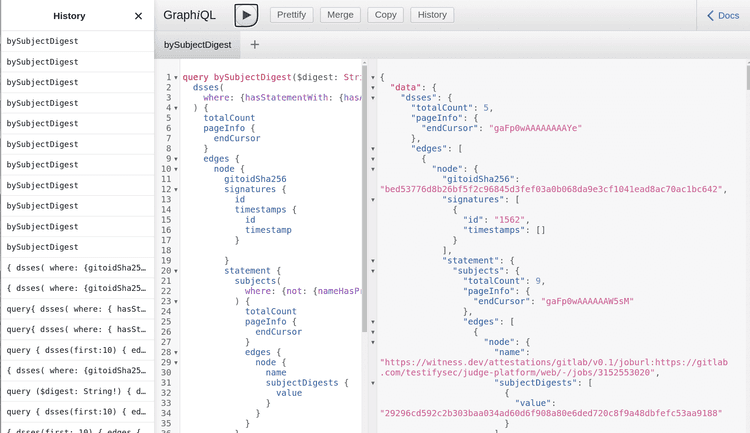
Task: Click "dsses(" on query line 2
Action: pyautogui.click(x=208, y=87)
